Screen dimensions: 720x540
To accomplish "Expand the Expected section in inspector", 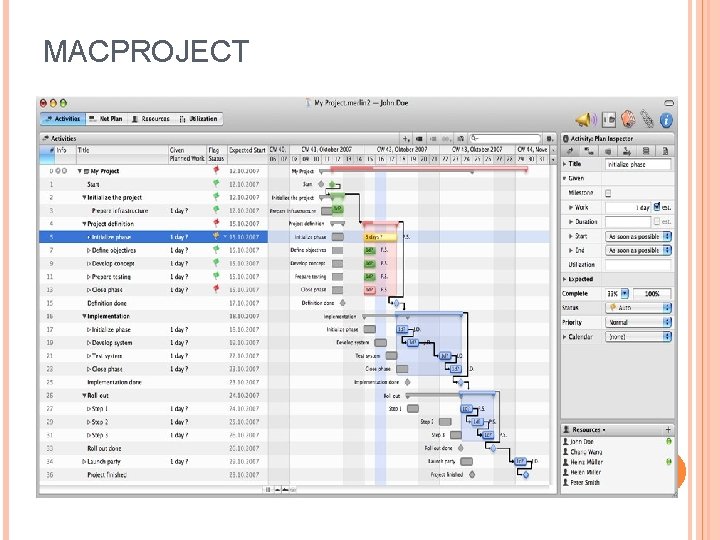I will click(565, 279).
